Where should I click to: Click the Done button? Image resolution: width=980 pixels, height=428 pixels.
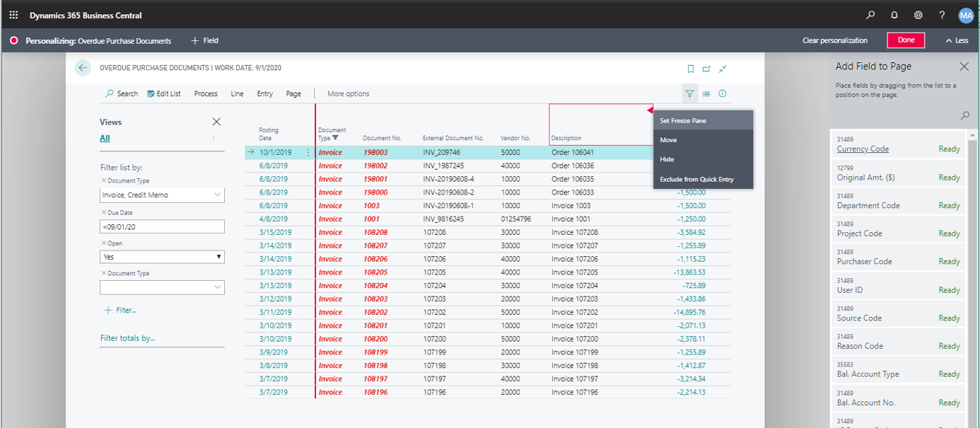coord(906,40)
